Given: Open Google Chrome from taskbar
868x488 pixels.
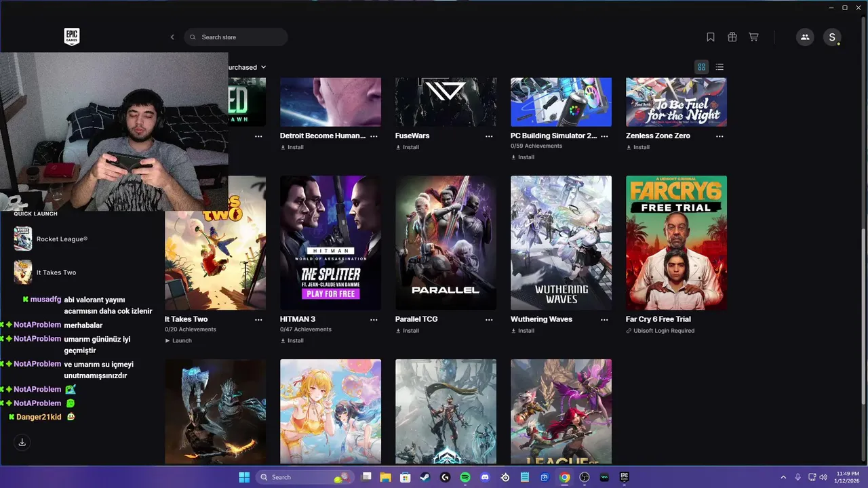Looking at the screenshot, I should [x=564, y=477].
